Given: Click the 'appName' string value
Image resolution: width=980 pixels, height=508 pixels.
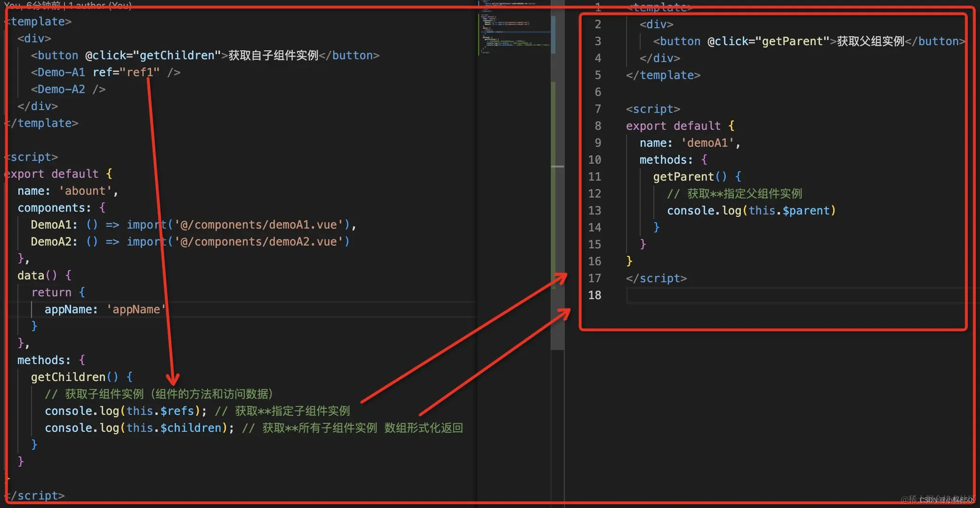Looking at the screenshot, I should (x=136, y=309).
